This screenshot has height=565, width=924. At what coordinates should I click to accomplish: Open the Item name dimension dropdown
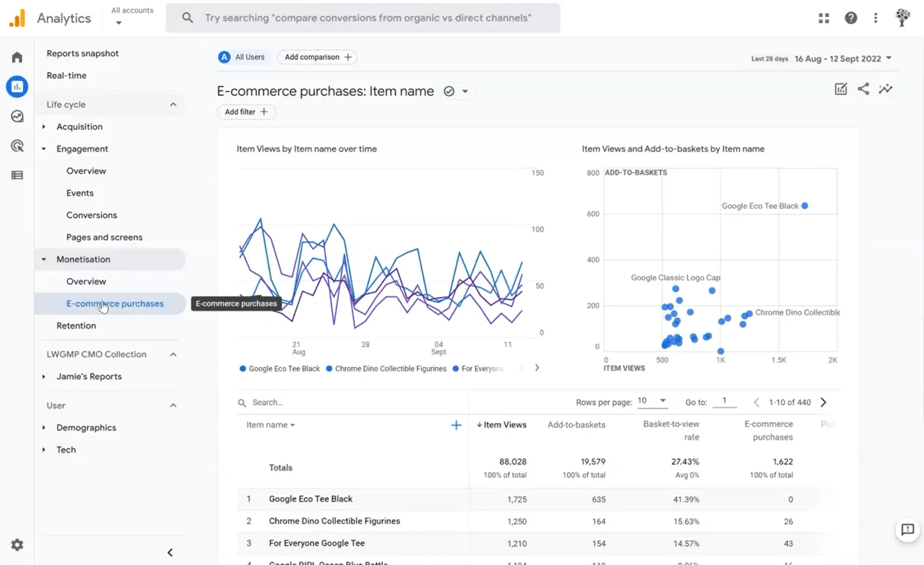pyautogui.click(x=271, y=425)
